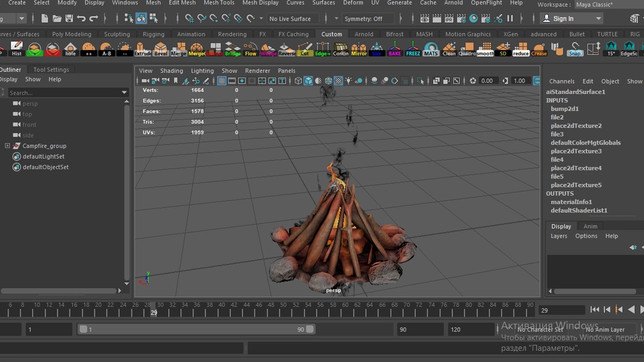
Task: Switch to the Anim layer tab
Action: click(590, 226)
